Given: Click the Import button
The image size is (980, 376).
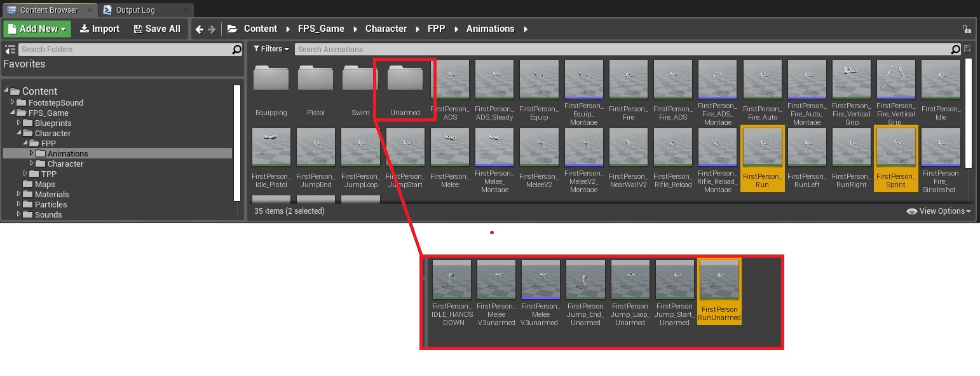Looking at the screenshot, I should [x=100, y=29].
